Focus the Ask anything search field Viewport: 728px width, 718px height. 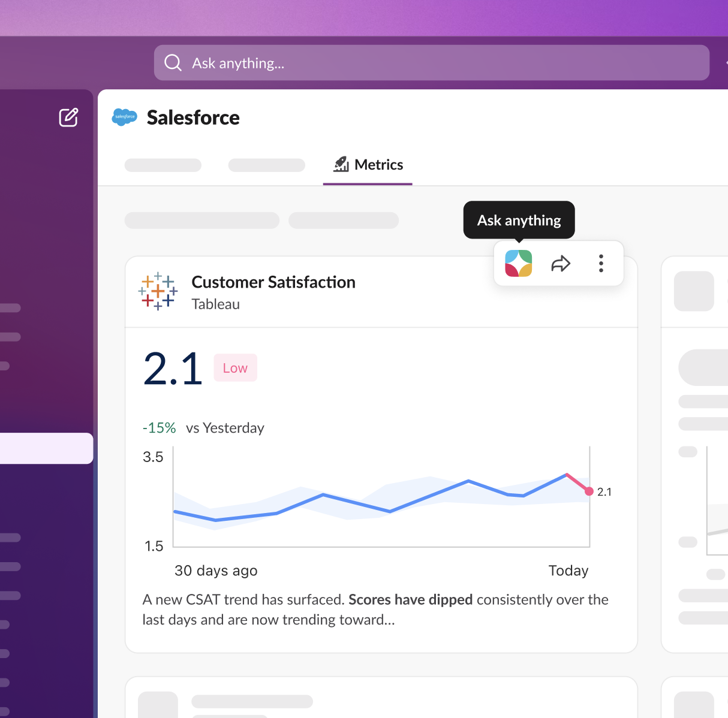click(432, 63)
